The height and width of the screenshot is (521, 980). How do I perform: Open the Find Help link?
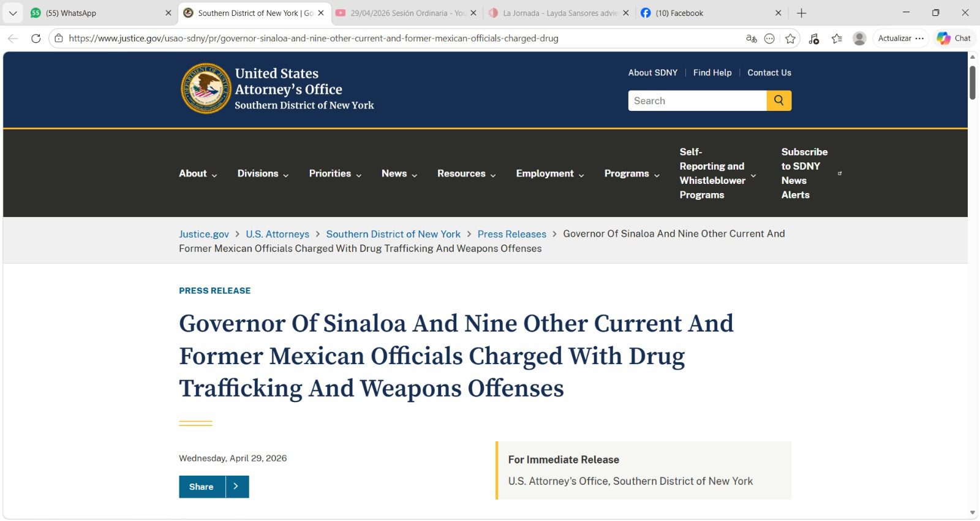tap(712, 72)
